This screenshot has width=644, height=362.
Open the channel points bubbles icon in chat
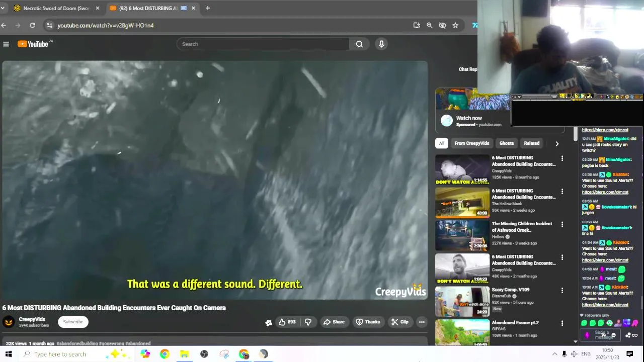pos(628,335)
